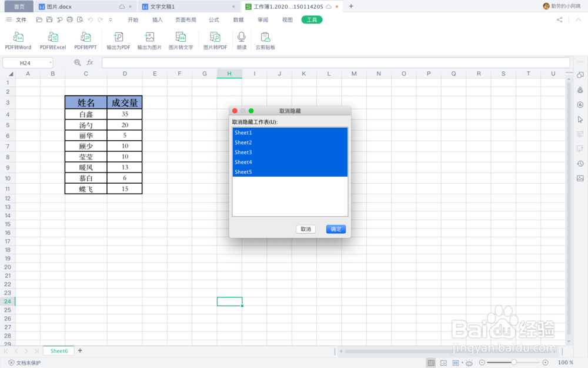This screenshot has width=588, height=368.
Task: Click the zoom magnifier beside formula bar
Action: (x=77, y=62)
